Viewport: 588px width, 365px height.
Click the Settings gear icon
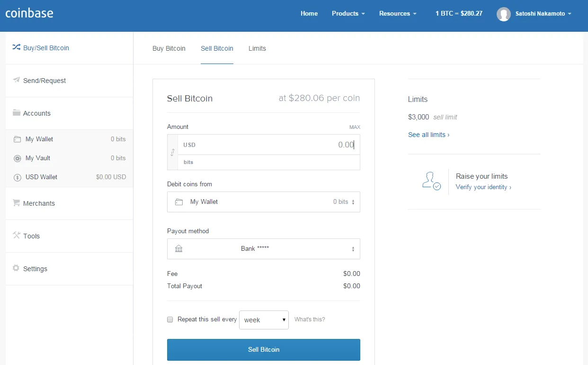pyautogui.click(x=16, y=268)
